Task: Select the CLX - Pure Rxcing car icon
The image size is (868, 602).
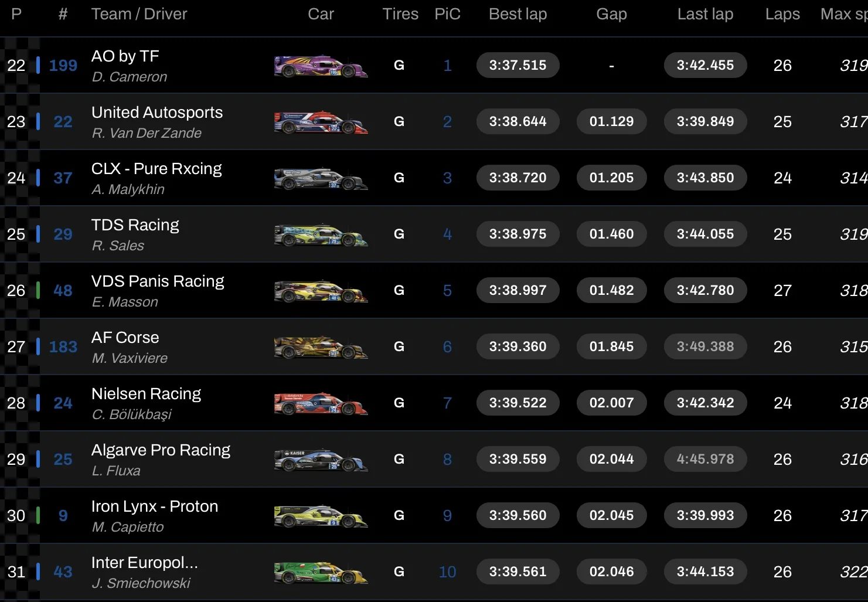Action: (x=321, y=178)
